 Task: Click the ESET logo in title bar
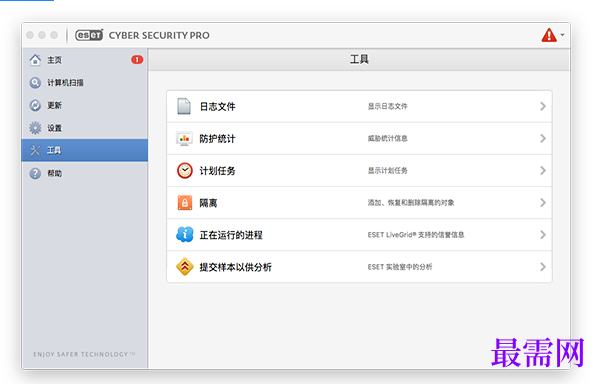pyautogui.click(x=89, y=35)
